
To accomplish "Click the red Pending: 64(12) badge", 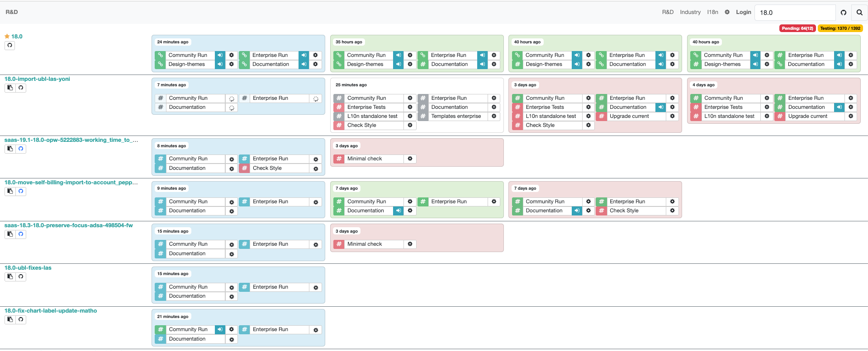I will [x=797, y=28].
